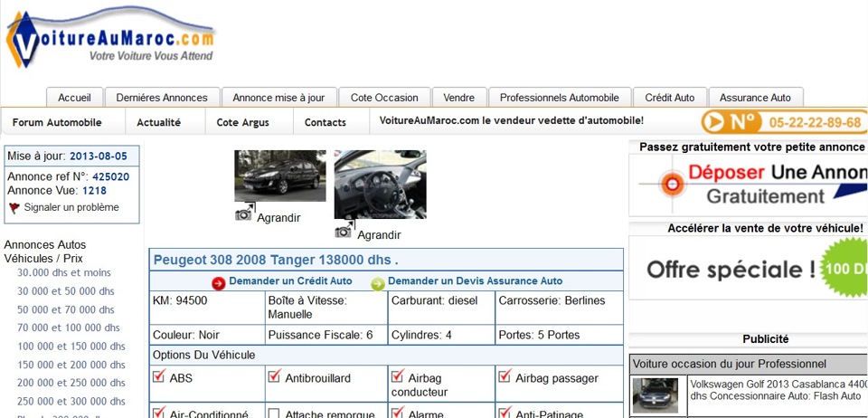
Task: Click the Déposer Une Annonce Gratuitement banner
Action: [749, 185]
